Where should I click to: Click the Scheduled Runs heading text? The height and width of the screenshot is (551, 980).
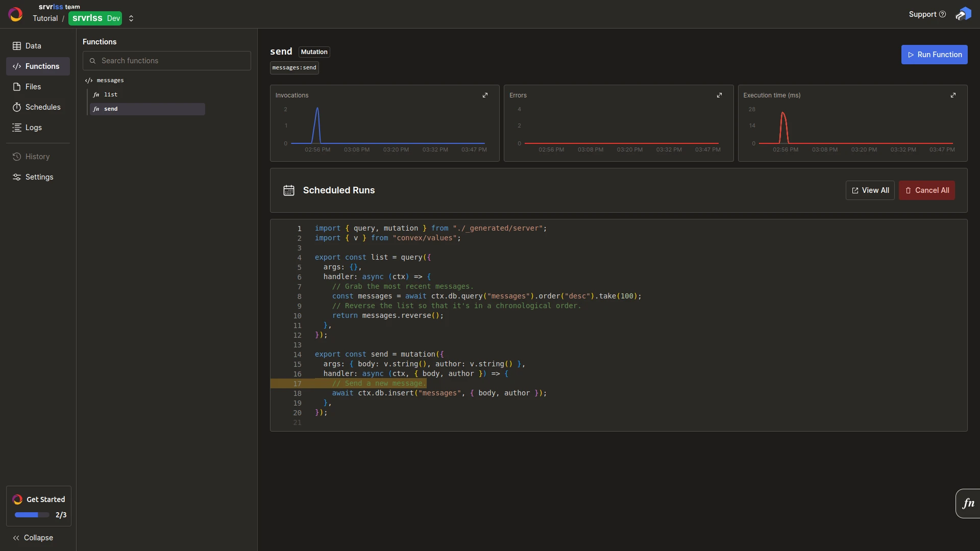coord(339,190)
